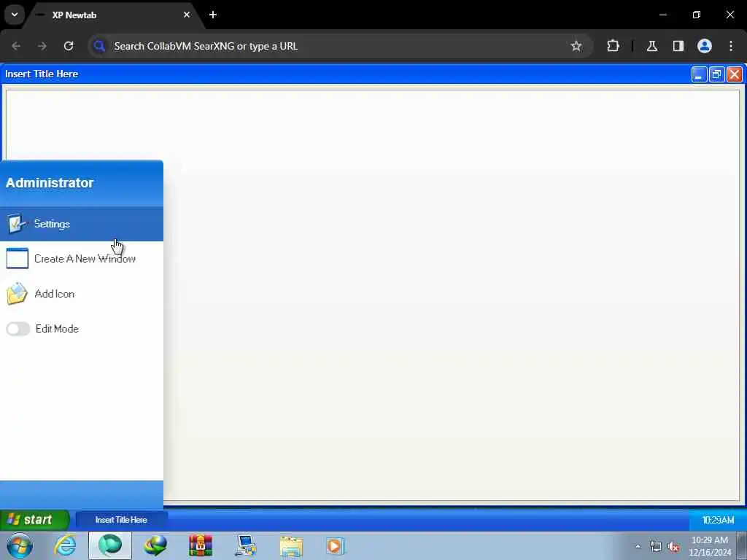
Task: Click the search engine magnifier icon
Action: coord(99,46)
